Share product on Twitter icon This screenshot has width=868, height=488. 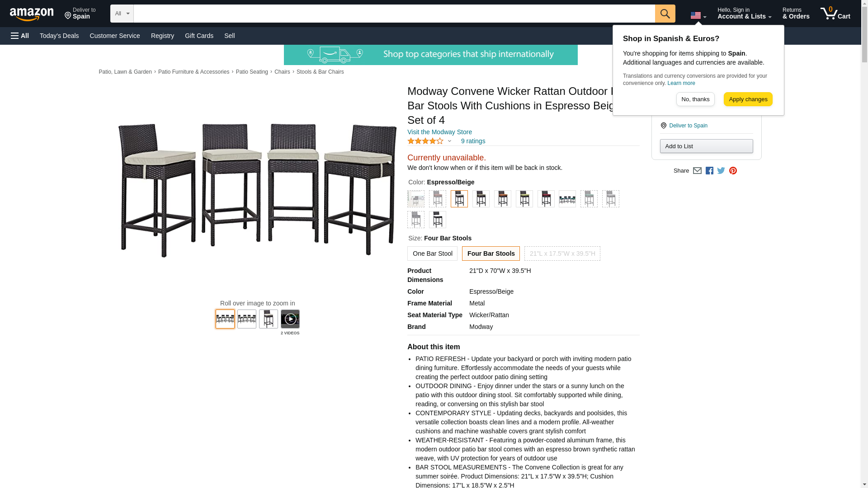click(721, 171)
